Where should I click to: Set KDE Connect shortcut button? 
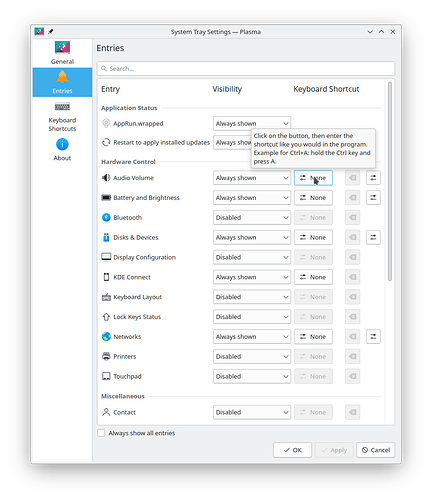[313, 277]
